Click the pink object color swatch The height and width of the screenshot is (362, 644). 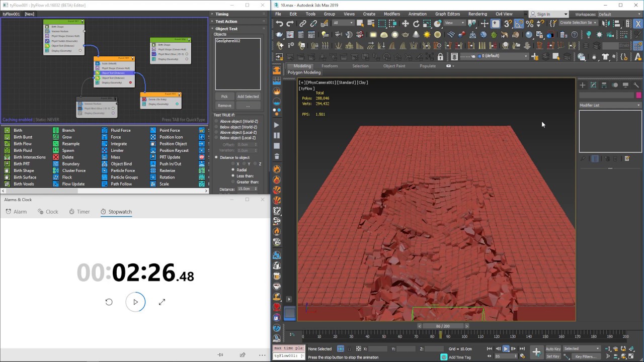click(x=639, y=95)
